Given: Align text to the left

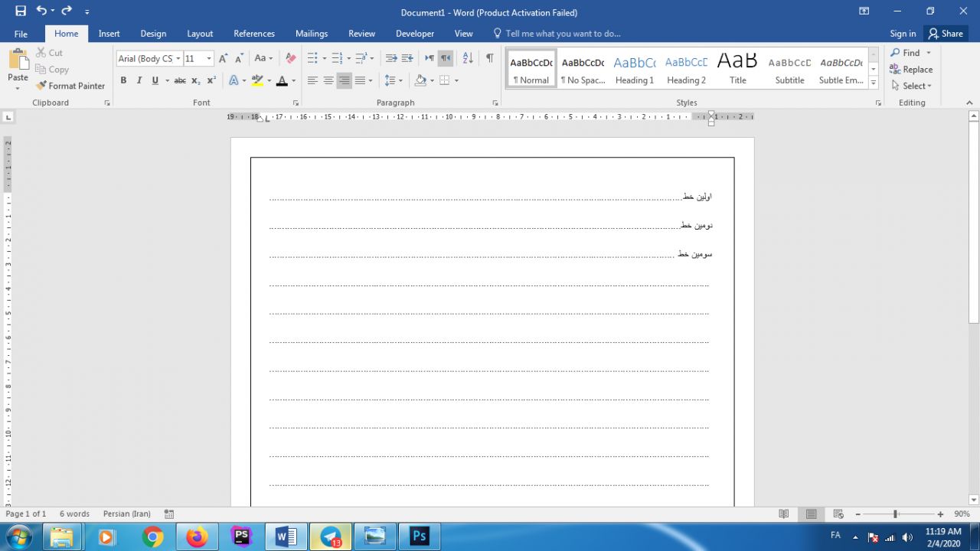Looking at the screenshot, I should click(x=312, y=80).
